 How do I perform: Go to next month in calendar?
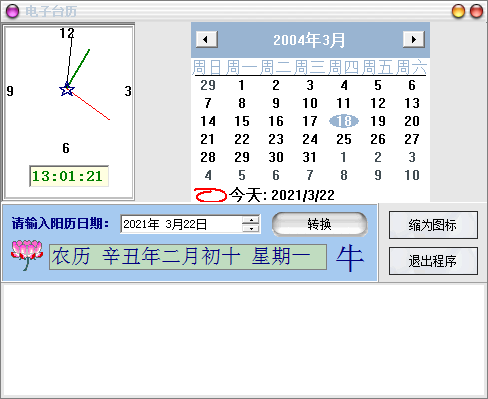tap(414, 39)
